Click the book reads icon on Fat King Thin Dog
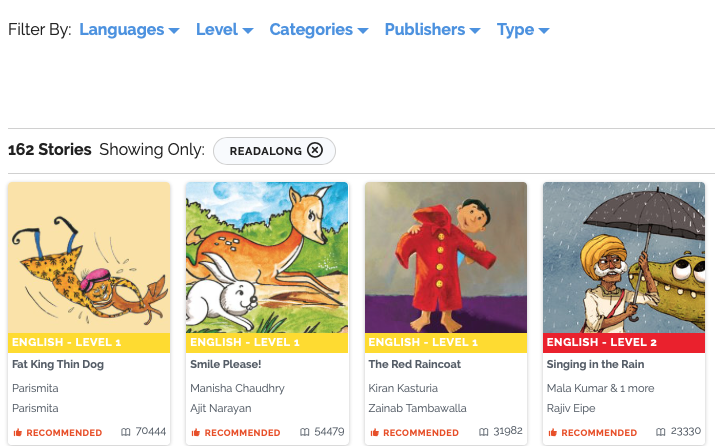This screenshot has width=715, height=446. [126, 432]
